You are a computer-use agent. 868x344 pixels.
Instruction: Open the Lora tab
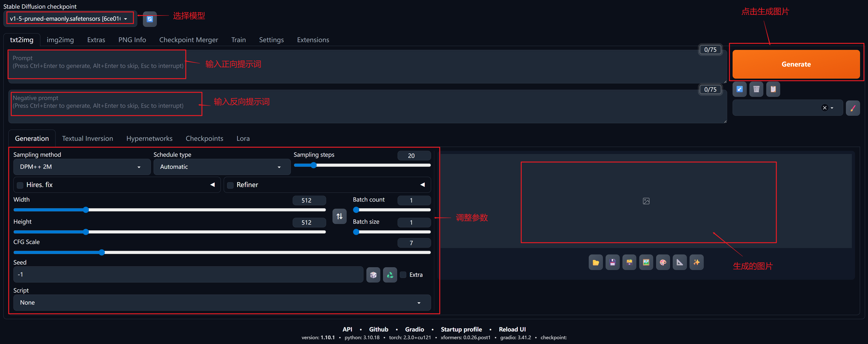click(243, 139)
